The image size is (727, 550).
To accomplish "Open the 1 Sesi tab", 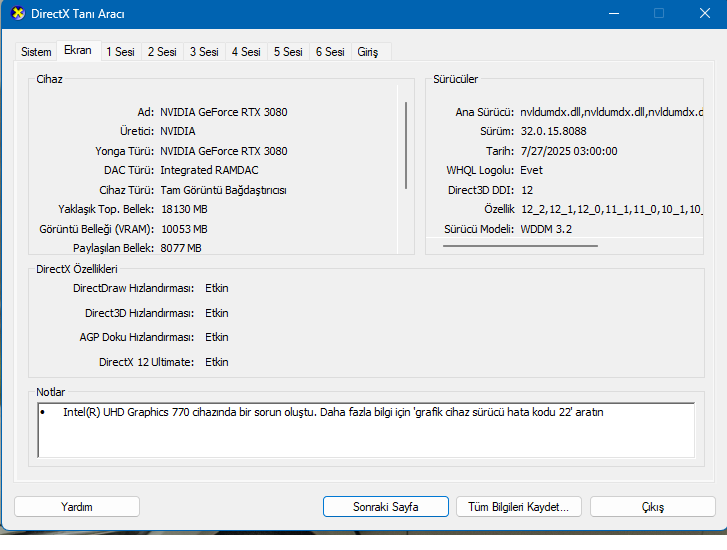I will pyautogui.click(x=121, y=52).
